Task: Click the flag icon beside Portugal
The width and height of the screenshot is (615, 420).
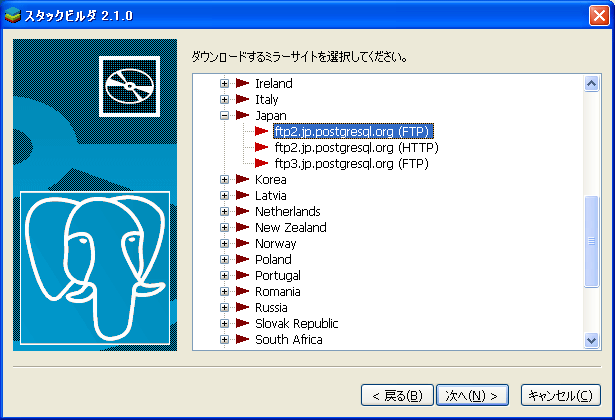Action: (242, 275)
